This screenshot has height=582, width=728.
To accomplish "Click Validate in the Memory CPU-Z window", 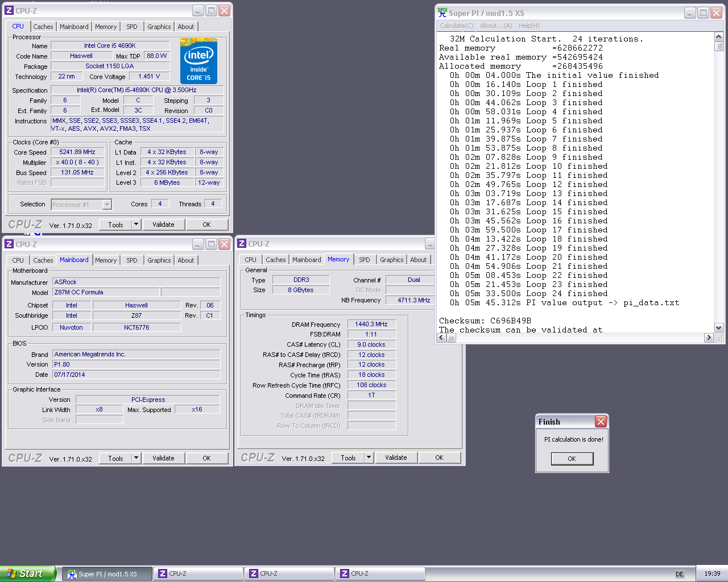I will coord(396,458).
